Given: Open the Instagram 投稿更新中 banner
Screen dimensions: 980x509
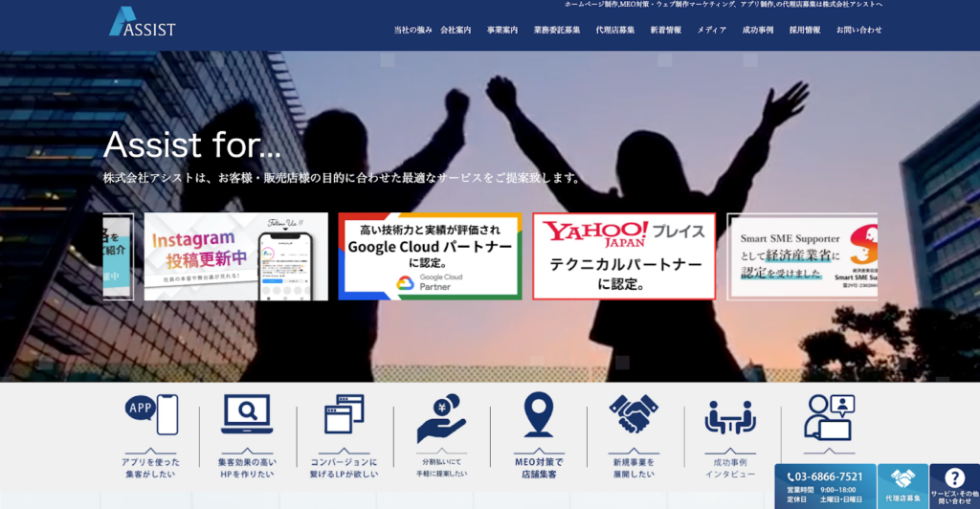Looking at the screenshot, I should (x=235, y=256).
